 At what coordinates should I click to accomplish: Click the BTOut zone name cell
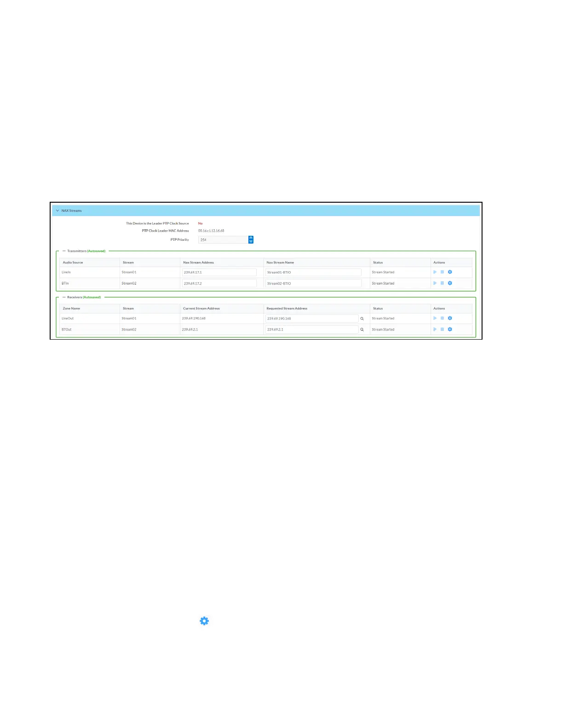click(90, 329)
